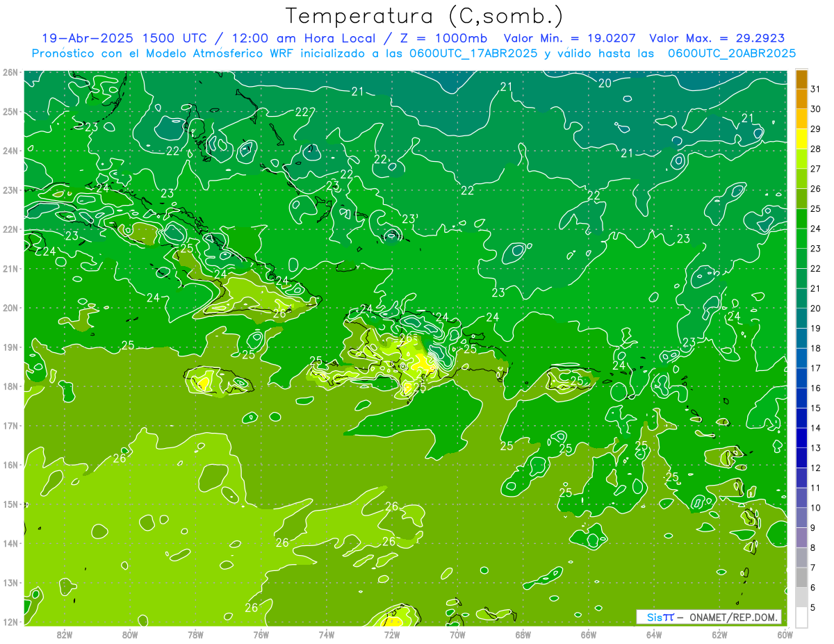Click the colorbar label 27
The height and width of the screenshot is (644, 834).
click(815, 169)
